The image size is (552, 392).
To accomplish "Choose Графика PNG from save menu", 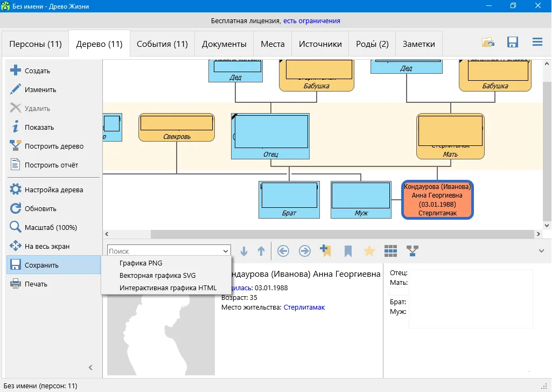I will 141,263.
